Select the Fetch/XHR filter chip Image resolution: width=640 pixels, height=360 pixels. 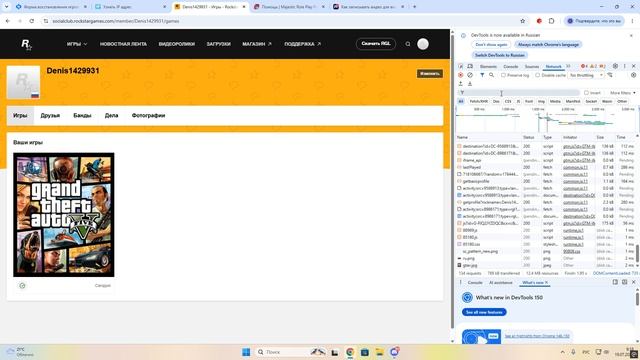[x=479, y=101]
